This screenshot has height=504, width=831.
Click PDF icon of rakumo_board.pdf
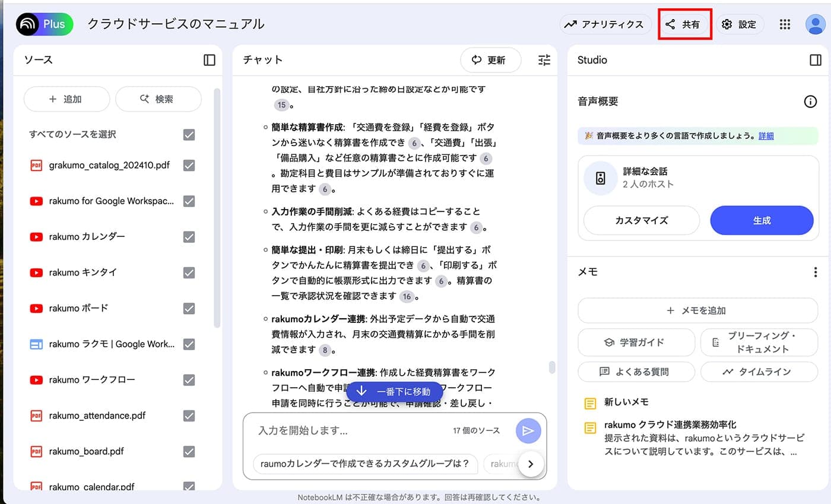pos(36,451)
